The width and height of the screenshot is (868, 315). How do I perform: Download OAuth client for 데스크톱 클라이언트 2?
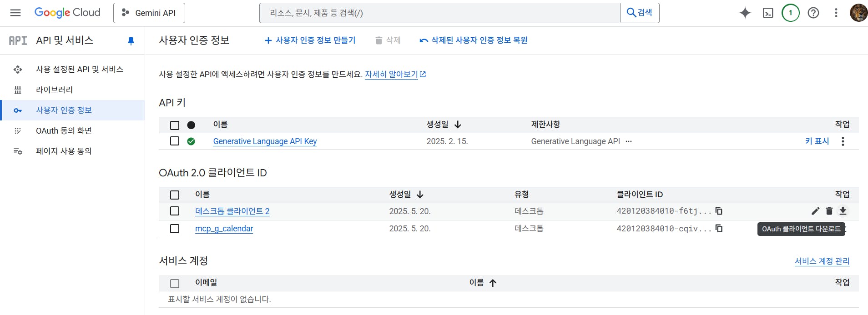pos(843,211)
